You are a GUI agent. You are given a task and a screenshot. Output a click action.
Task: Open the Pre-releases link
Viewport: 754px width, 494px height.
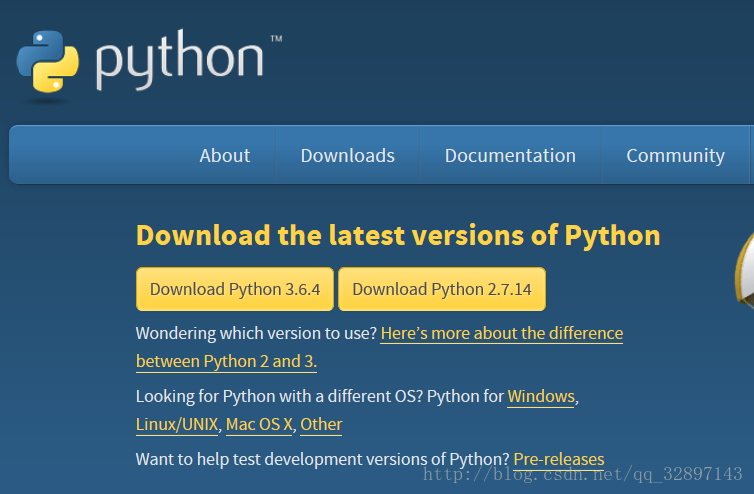[559, 459]
